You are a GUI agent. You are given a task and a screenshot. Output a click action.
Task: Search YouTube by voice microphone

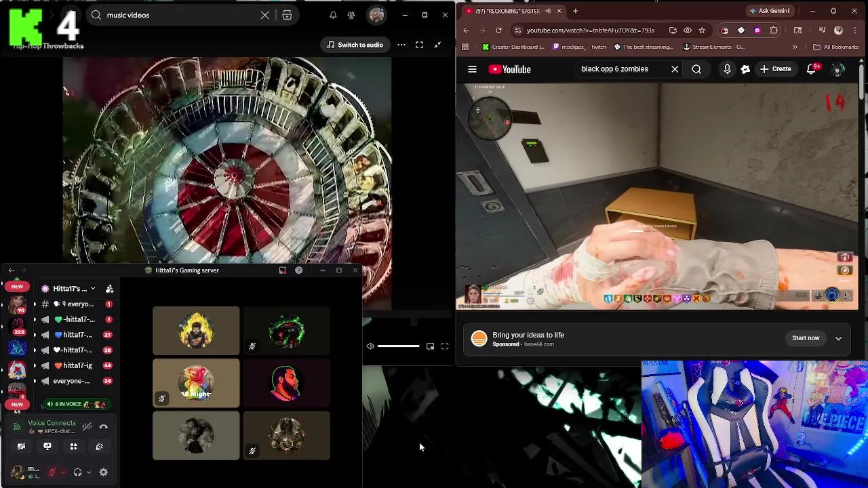(727, 69)
